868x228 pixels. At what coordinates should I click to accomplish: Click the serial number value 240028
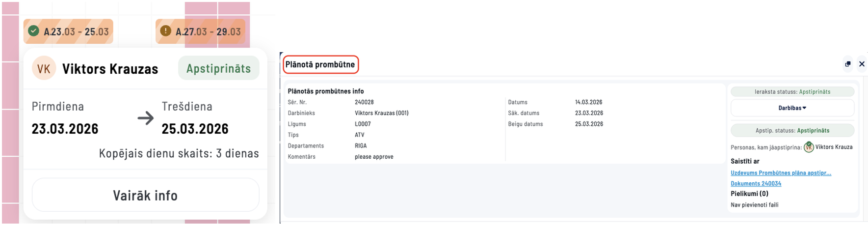[x=364, y=102]
